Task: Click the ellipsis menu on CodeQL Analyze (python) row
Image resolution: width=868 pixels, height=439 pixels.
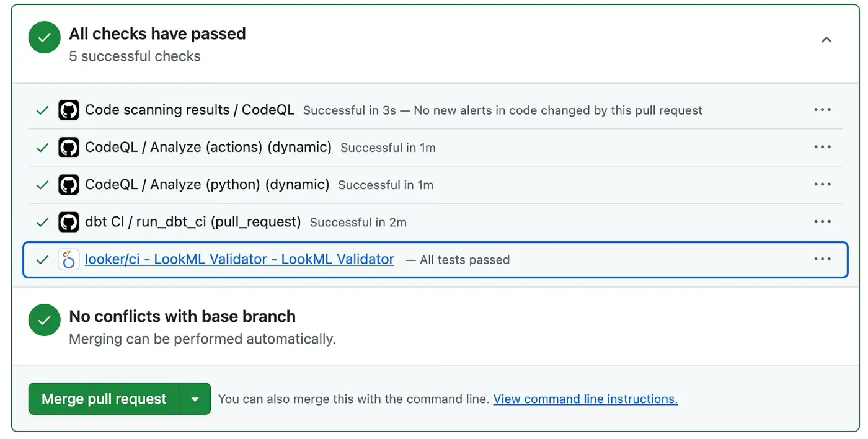Action: point(822,184)
